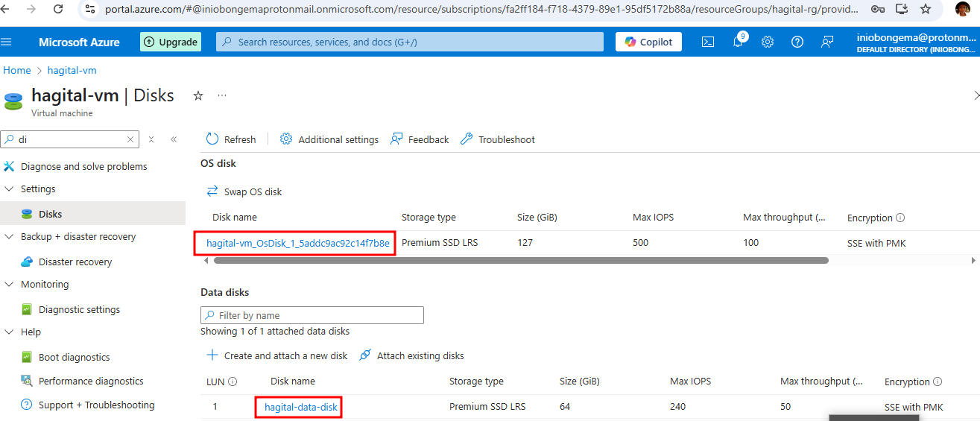Open the hagital-data-disk link
The height and width of the screenshot is (421, 980).
point(301,407)
